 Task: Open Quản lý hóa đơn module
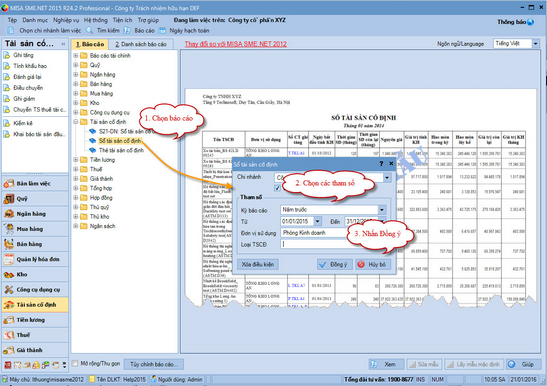pos(35,259)
